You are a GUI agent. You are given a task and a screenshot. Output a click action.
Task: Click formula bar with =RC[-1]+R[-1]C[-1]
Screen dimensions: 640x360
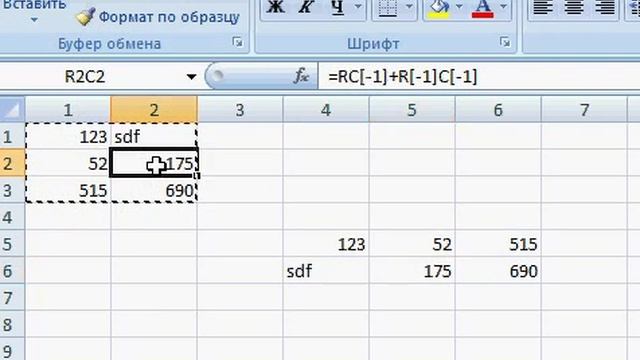point(479,76)
